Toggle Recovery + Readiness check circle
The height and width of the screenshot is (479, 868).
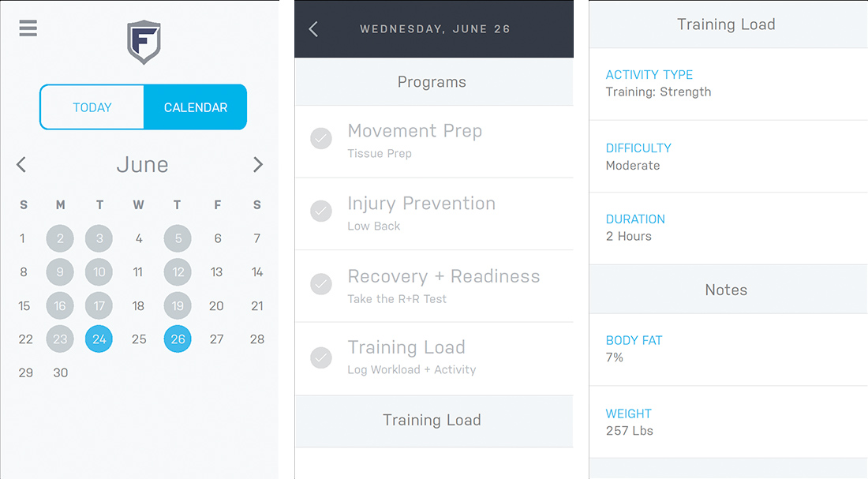pos(320,284)
